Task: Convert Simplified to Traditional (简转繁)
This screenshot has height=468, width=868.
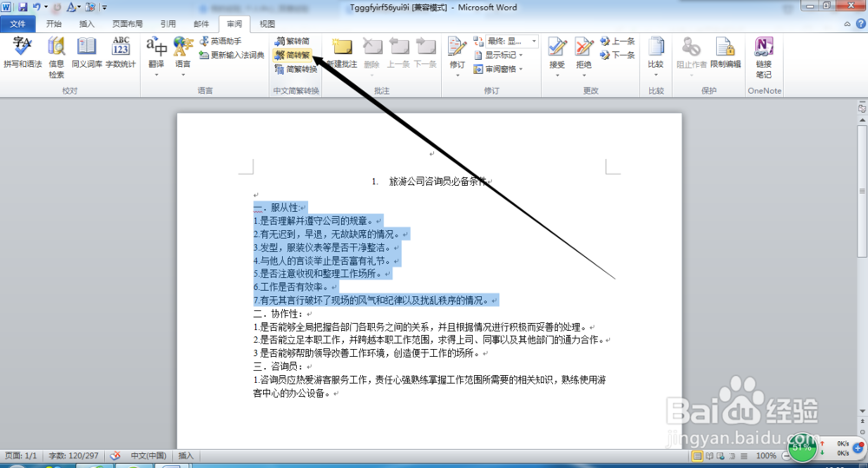Action: (293, 55)
